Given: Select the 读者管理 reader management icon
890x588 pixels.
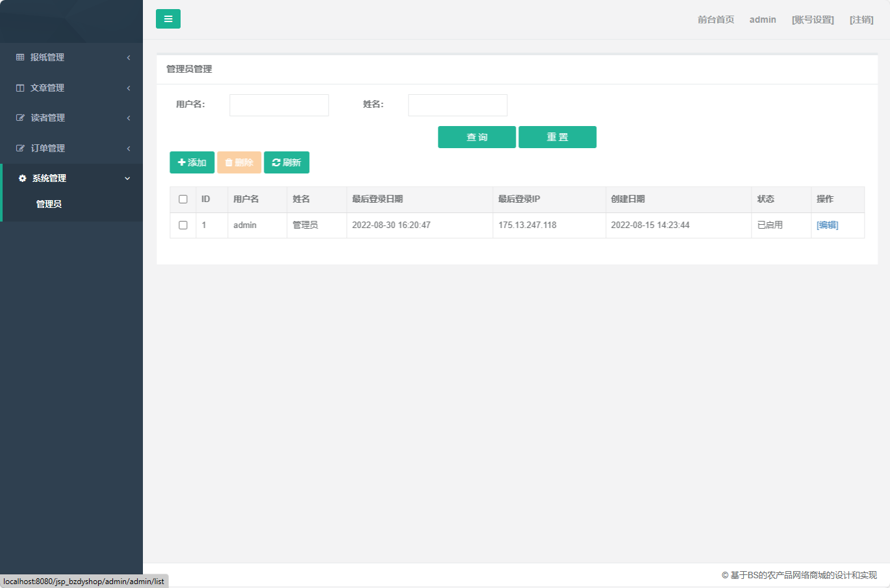Looking at the screenshot, I should point(19,118).
